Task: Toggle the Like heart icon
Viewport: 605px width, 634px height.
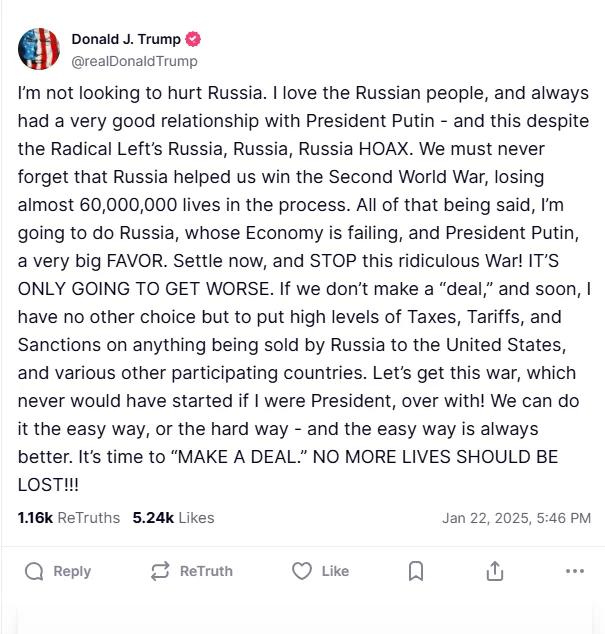Action: coord(302,571)
